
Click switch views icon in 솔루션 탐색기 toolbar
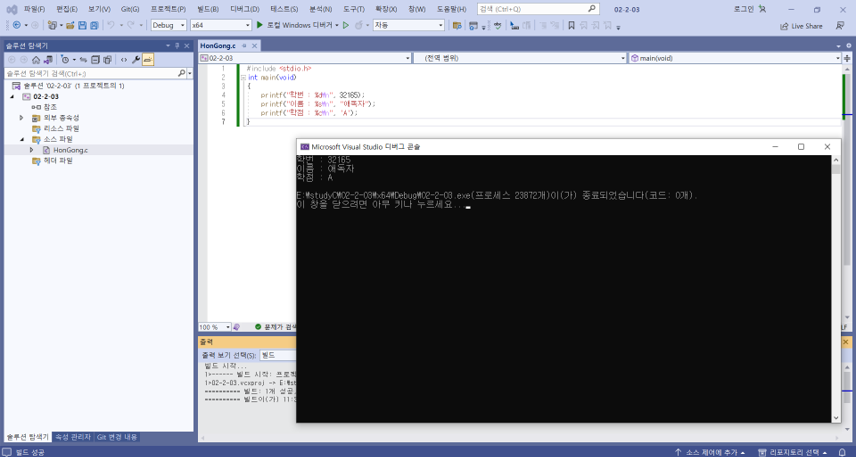(48, 60)
